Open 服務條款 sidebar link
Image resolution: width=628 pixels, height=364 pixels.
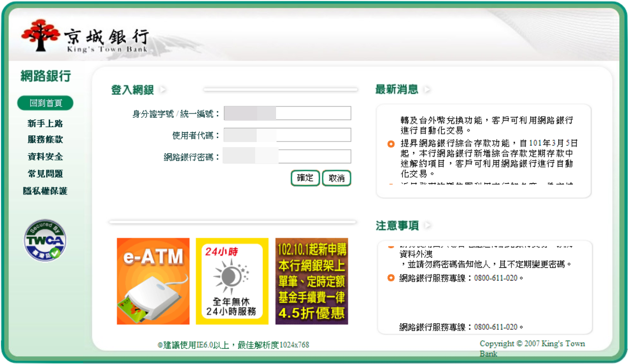(x=45, y=139)
